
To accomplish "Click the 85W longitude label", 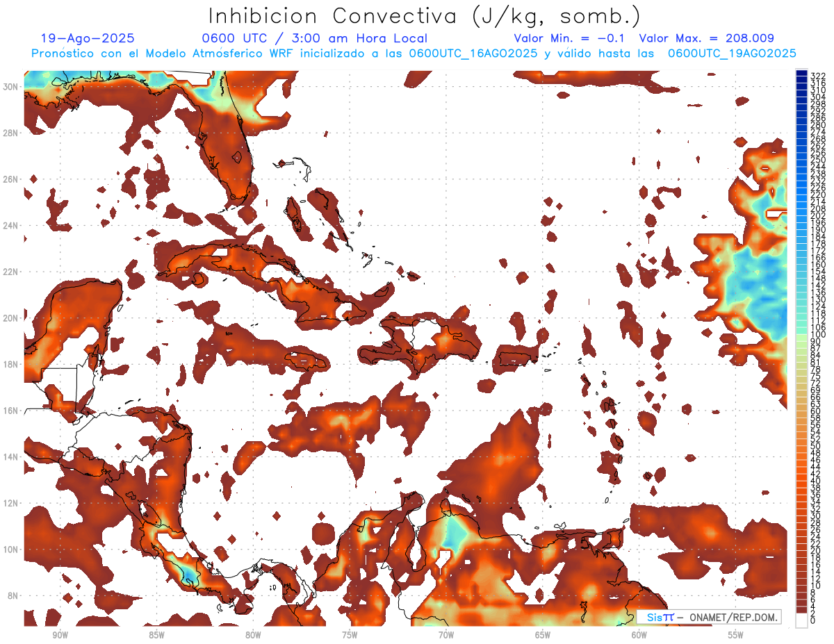I will [x=156, y=636].
